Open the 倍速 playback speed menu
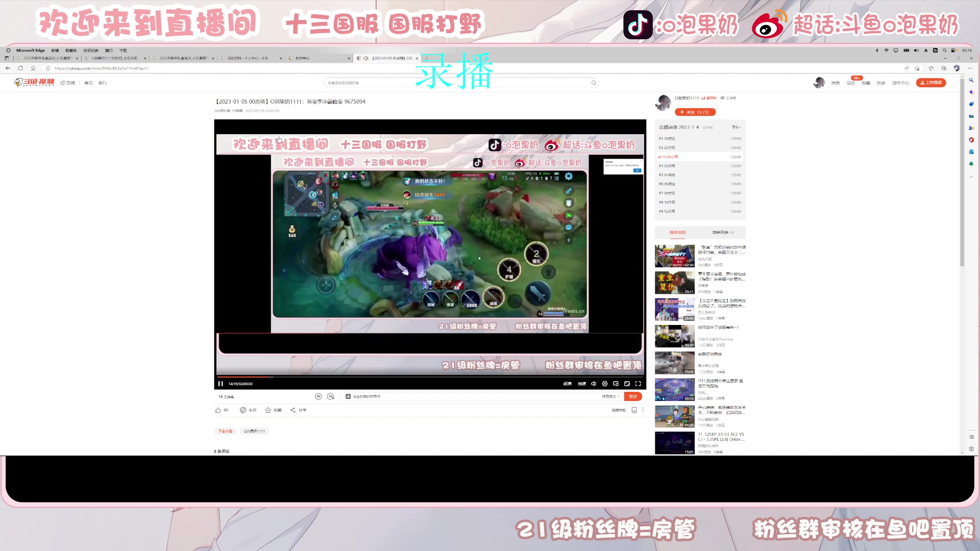 581,384
